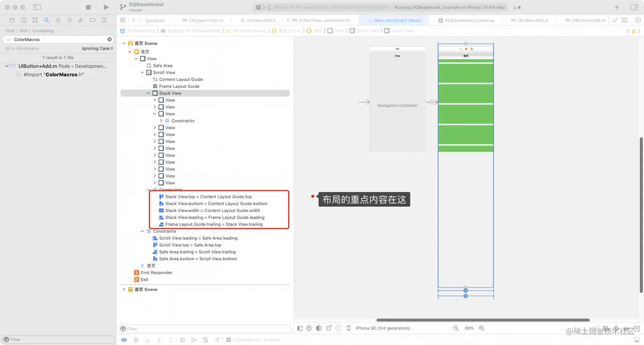Open the Source Control navigator
Viewport: 644px width, 345px height.
pyautogui.click(x=23, y=20)
